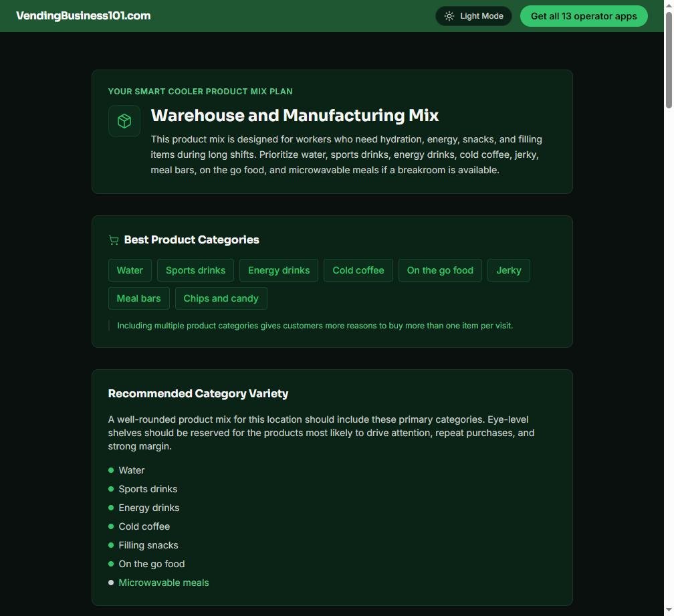Click the scrollbar up arrow

tap(669, 5)
